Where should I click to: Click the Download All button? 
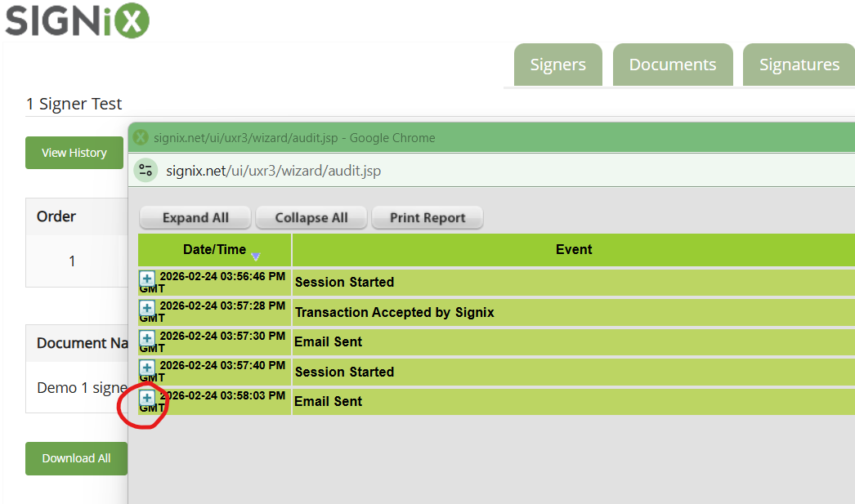pos(76,458)
